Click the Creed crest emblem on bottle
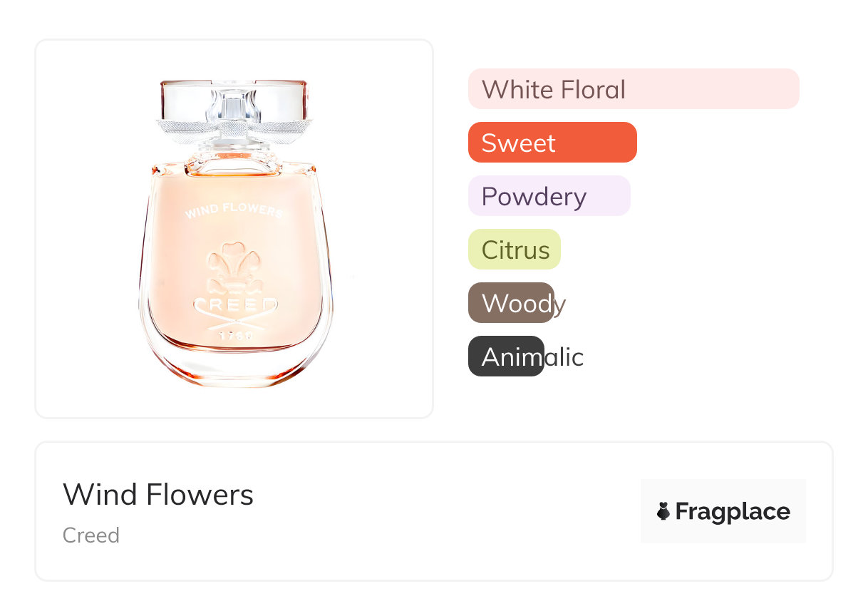The height and width of the screenshot is (616, 868). tap(234, 269)
